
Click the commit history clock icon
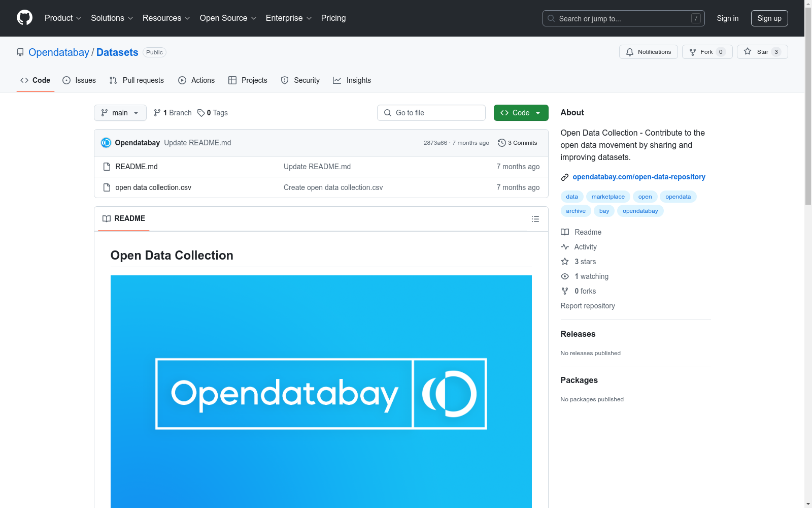click(501, 143)
